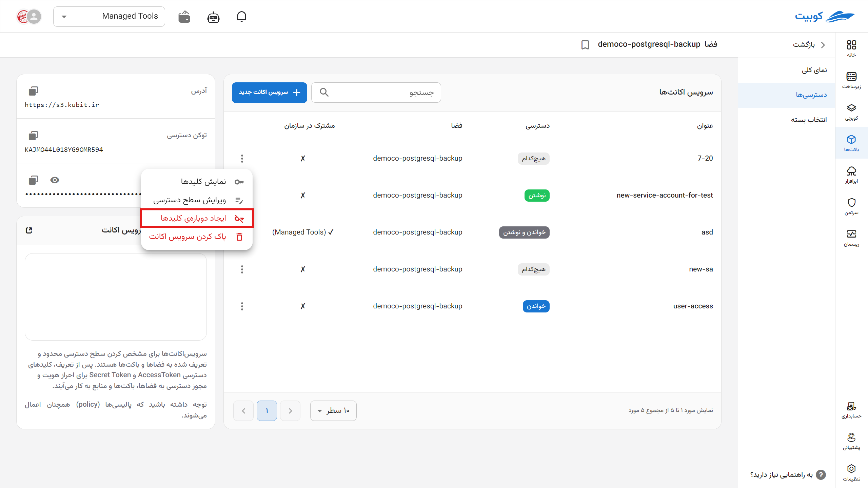Click the new-sa service account title

[x=701, y=269]
